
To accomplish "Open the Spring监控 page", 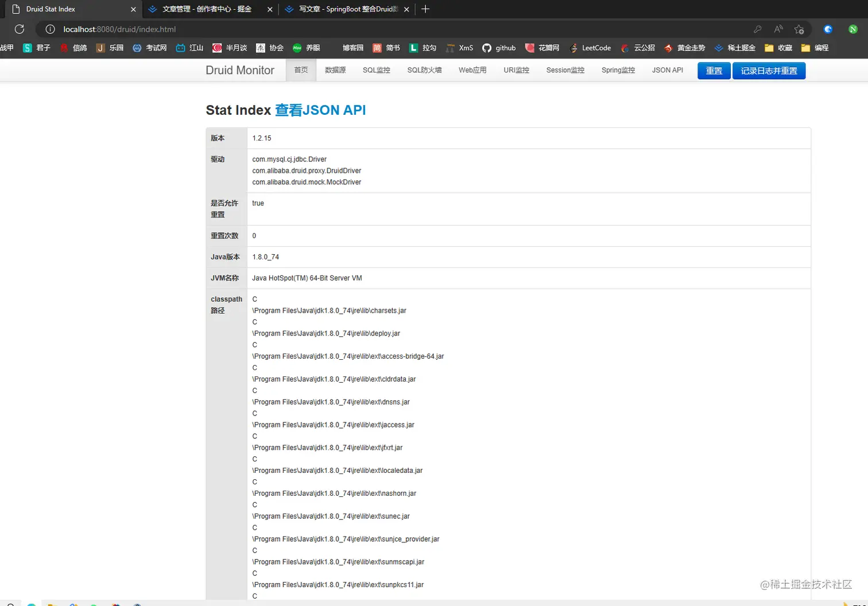I will [x=618, y=70].
